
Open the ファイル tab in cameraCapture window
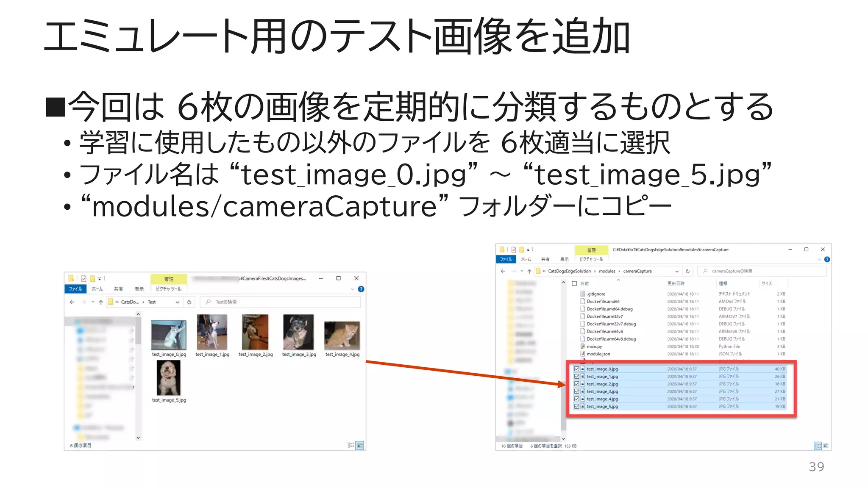(506, 259)
